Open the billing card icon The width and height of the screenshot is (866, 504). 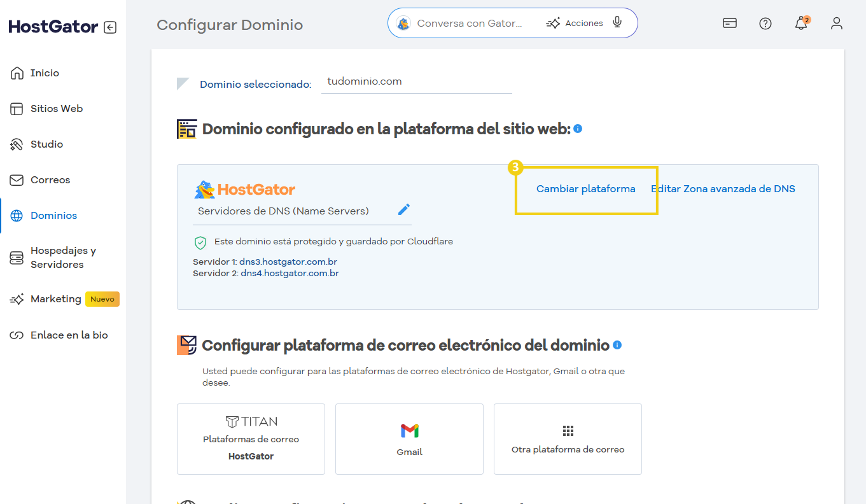pyautogui.click(x=729, y=23)
